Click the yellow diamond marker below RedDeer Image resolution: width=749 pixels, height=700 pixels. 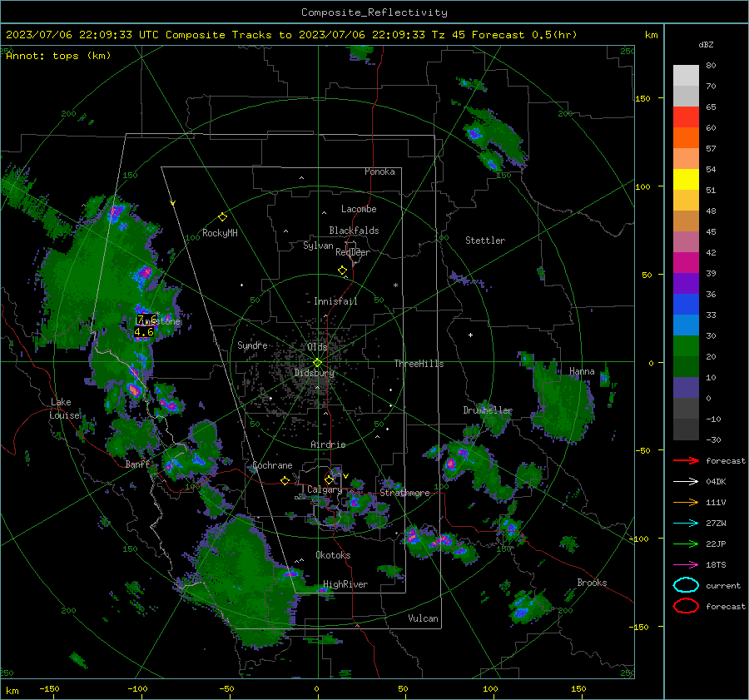click(x=342, y=271)
